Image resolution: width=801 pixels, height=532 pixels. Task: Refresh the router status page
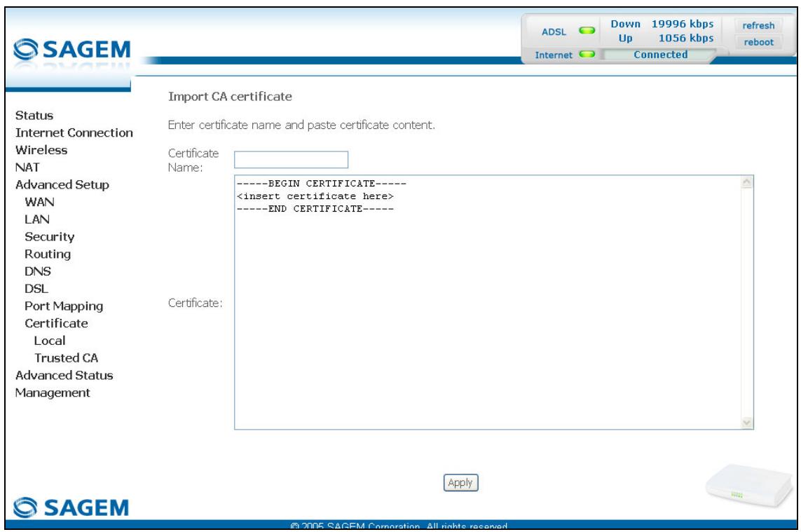coord(758,25)
